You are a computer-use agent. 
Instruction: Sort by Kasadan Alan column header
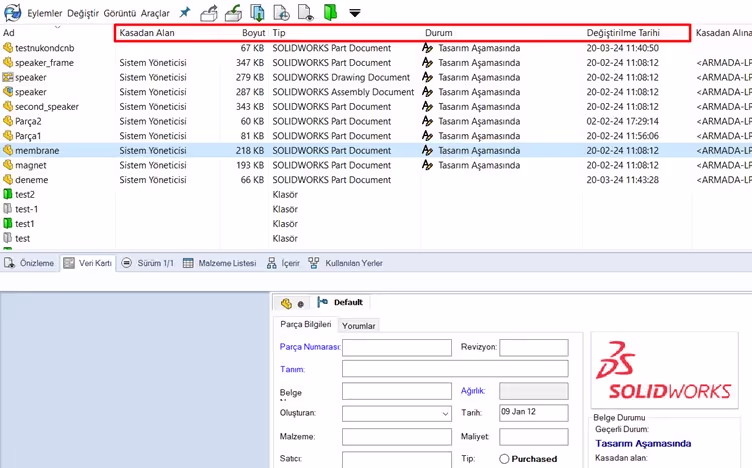pyautogui.click(x=147, y=33)
